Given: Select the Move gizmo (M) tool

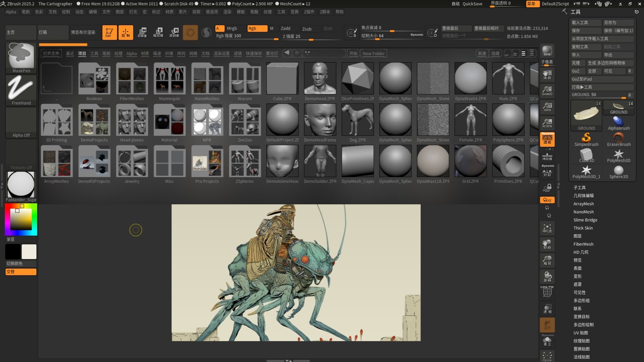Looking at the screenshot, I should [142, 32].
